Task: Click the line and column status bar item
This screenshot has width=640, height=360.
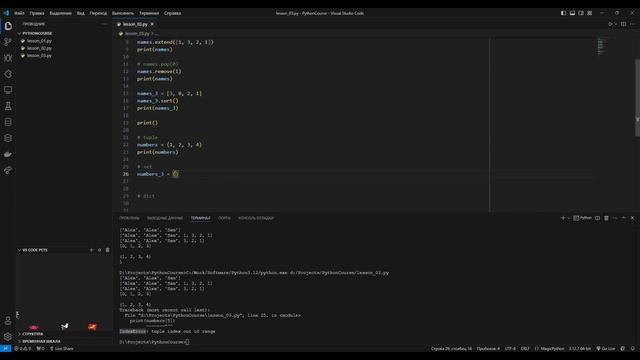Action: [x=451, y=349]
